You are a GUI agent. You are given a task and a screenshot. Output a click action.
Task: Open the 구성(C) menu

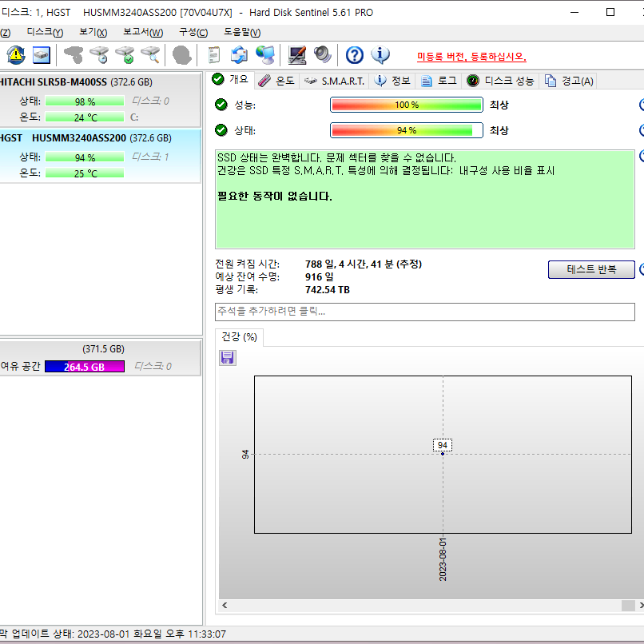click(193, 33)
